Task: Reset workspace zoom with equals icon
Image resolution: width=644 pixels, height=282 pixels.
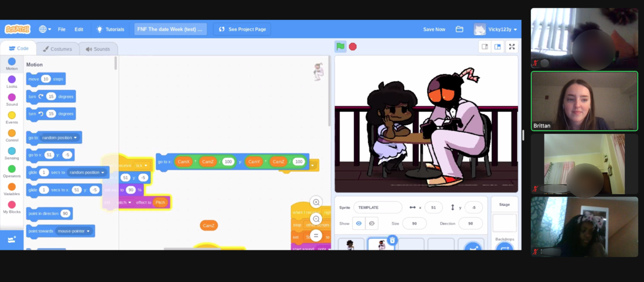Action: click(316, 236)
